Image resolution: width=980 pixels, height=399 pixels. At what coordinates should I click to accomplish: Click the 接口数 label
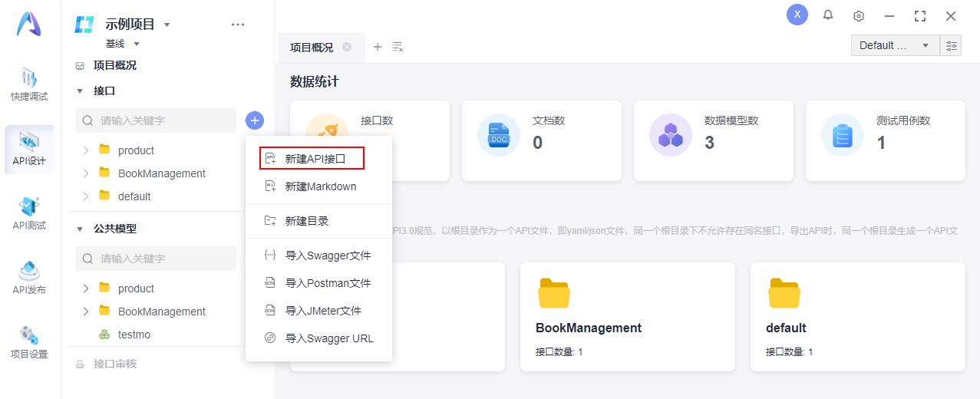coord(377,120)
